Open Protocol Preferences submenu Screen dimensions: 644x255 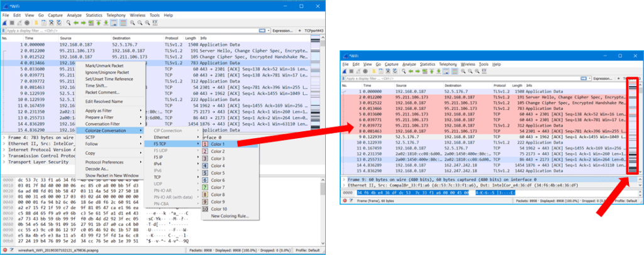point(110,162)
